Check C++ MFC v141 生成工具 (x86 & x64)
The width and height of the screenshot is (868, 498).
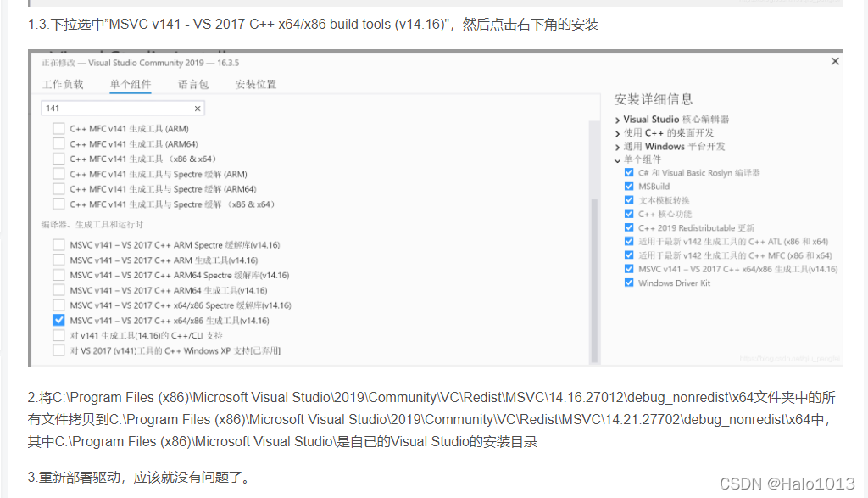click(58, 159)
